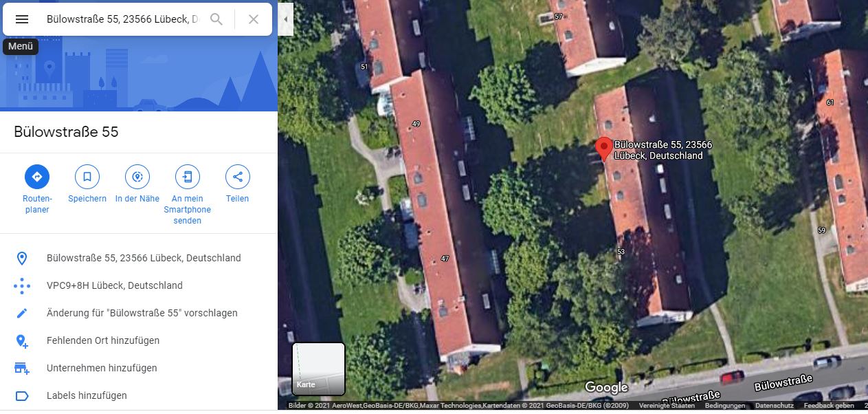868x414 pixels.
Task: Open the hamburger Menü icon
Action: click(22, 19)
